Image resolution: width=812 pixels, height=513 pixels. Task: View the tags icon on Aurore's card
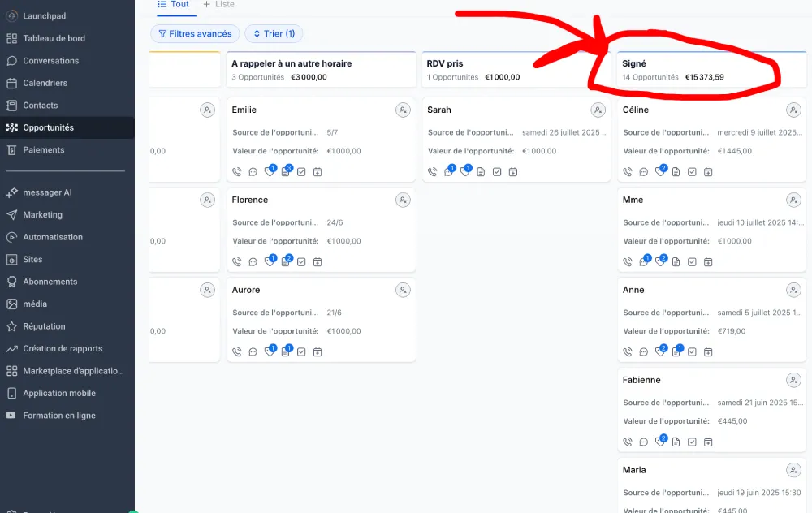pyautogui.click(x=269, y=352)
